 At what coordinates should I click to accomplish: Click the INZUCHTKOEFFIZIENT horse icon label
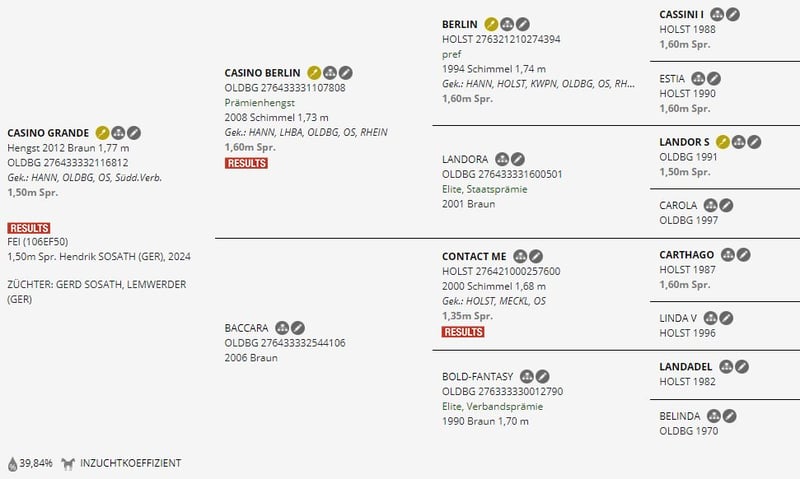click(121, 463)
